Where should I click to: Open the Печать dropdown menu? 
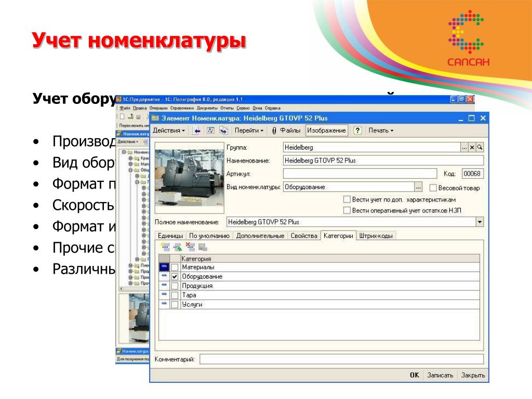[381, 130]
